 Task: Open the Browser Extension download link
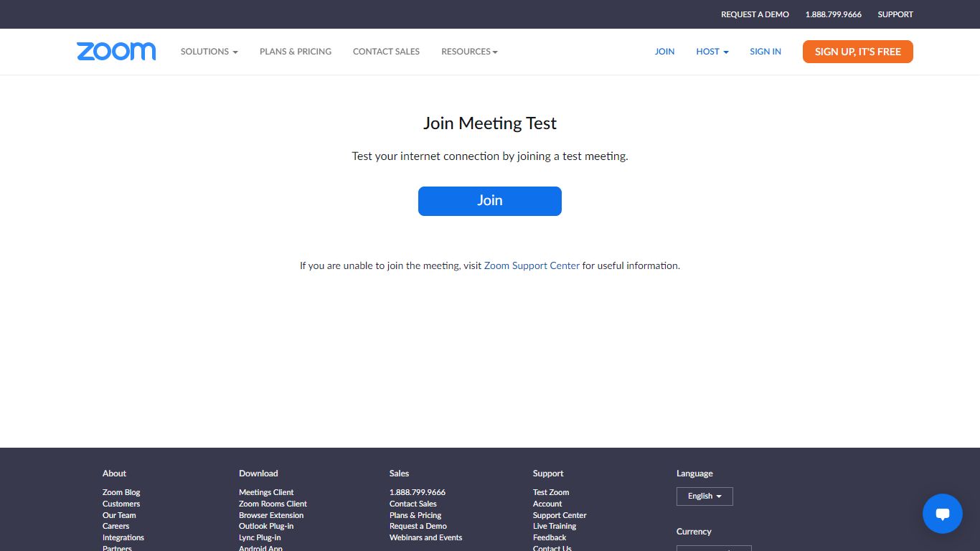coord(271,515)
